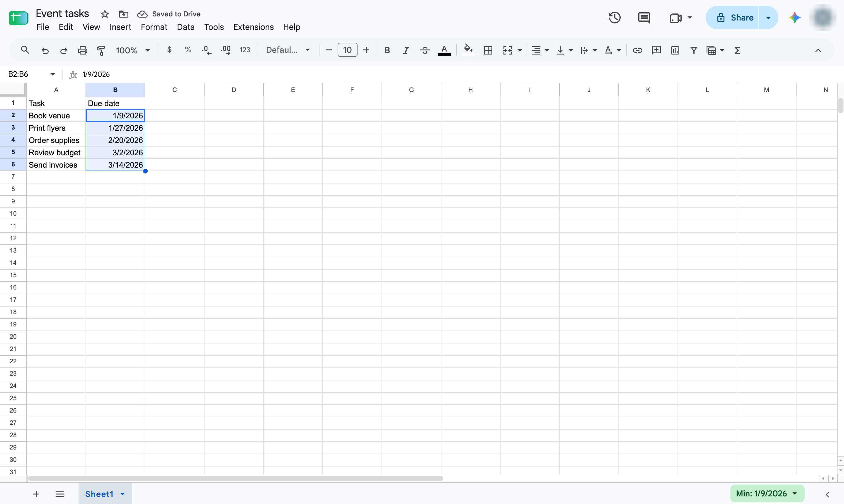This screenshot has width=844, height=504.
Task: Click the search menus magnifier icon
Action: coord(25,50)
